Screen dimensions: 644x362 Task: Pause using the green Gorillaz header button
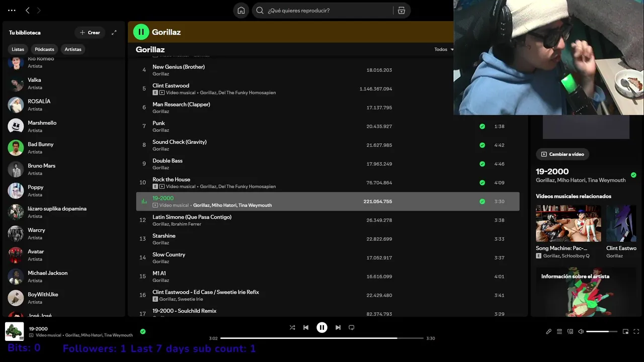[141, 32]
